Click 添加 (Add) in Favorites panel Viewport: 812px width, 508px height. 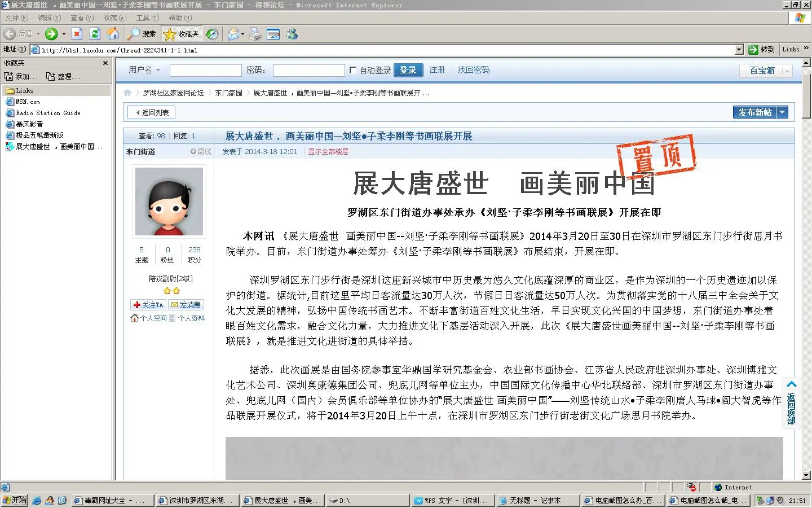point(21,76)
